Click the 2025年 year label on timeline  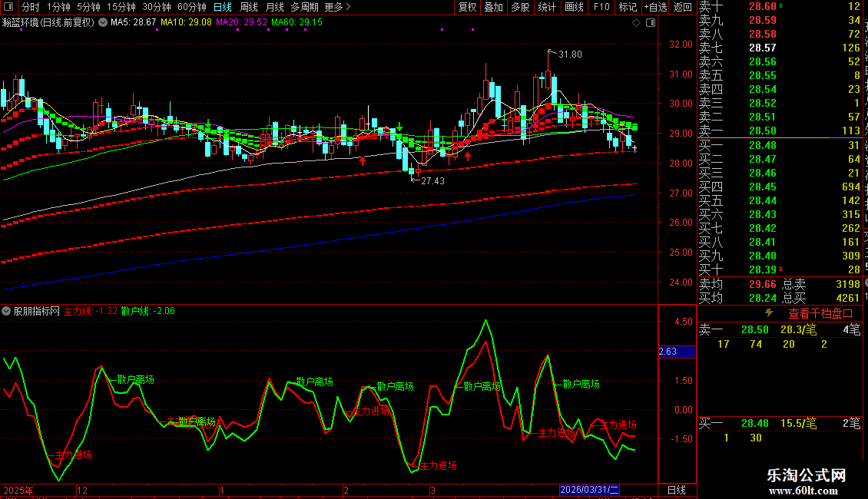(x=18, y=490)
